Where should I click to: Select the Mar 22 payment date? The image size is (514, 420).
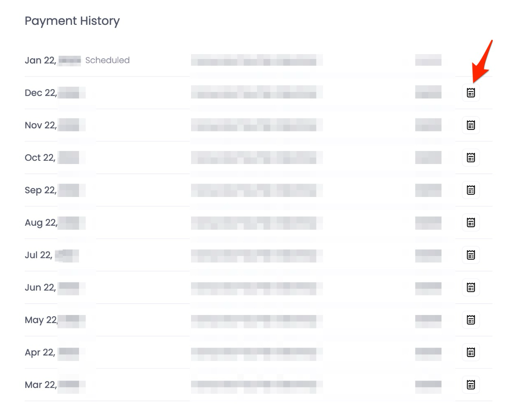pyautogui.click(x=41, y=385)
